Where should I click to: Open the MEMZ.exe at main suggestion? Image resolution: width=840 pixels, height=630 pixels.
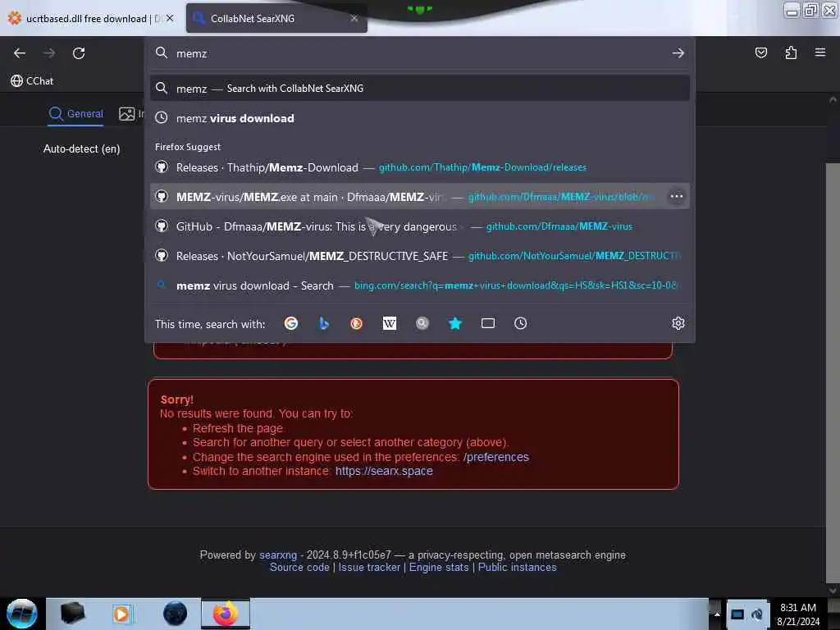[419, 197]
